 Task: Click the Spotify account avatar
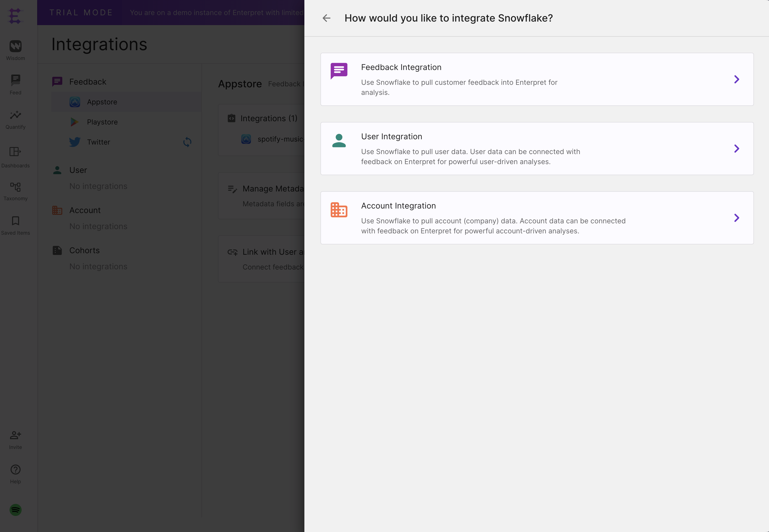tap(15, 510)
